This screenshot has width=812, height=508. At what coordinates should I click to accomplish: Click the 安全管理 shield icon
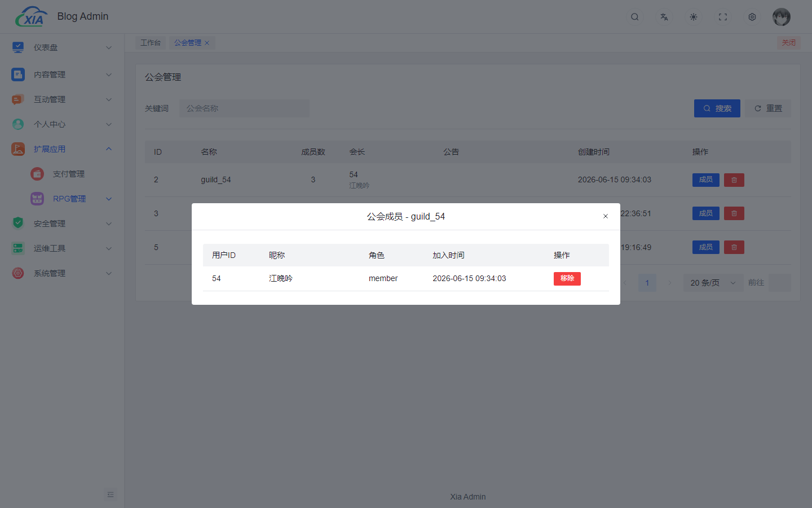tap(18, 224)
